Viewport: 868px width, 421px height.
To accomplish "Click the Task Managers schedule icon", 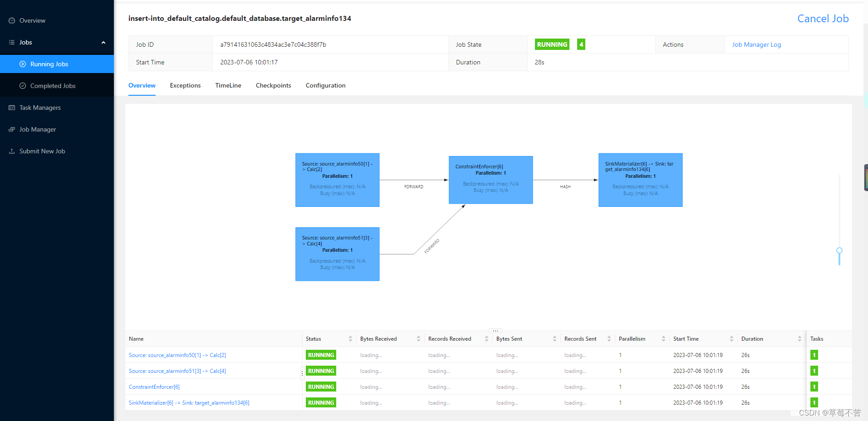I will (x=12, y=108).
